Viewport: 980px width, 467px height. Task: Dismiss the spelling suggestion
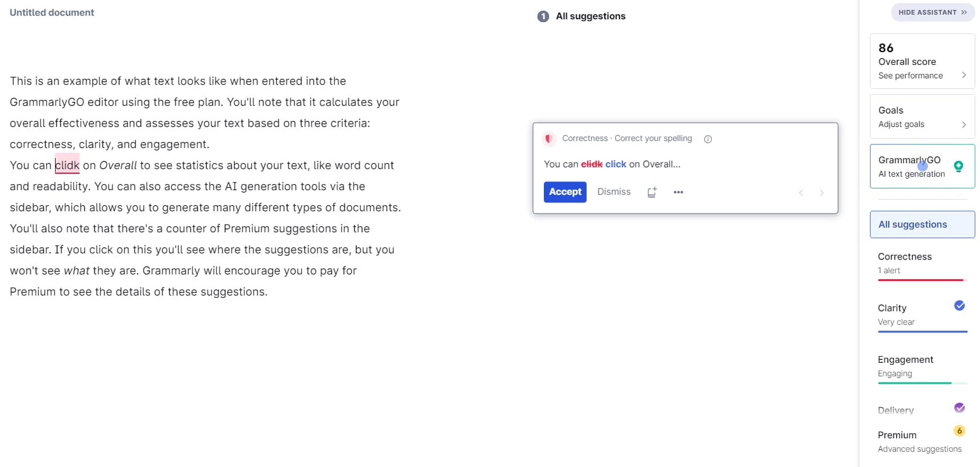pyautogui.click(x=613, y=192)
